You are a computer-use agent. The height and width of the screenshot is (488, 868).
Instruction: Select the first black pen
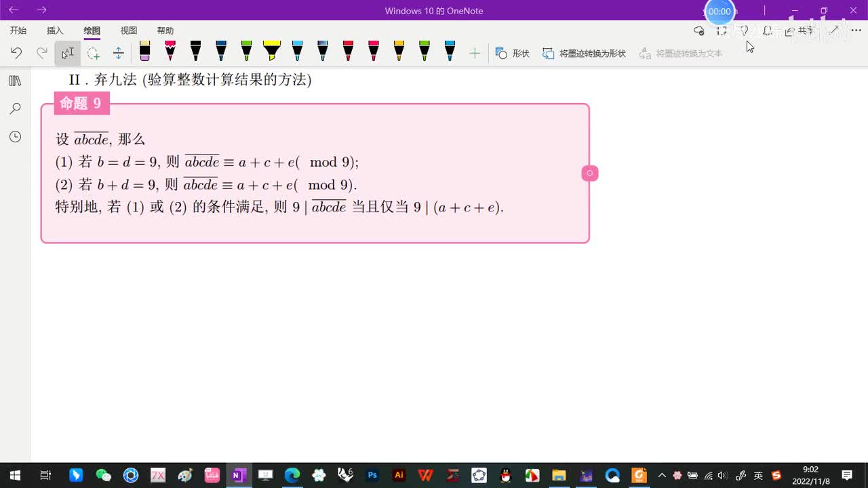pos(195,51)
